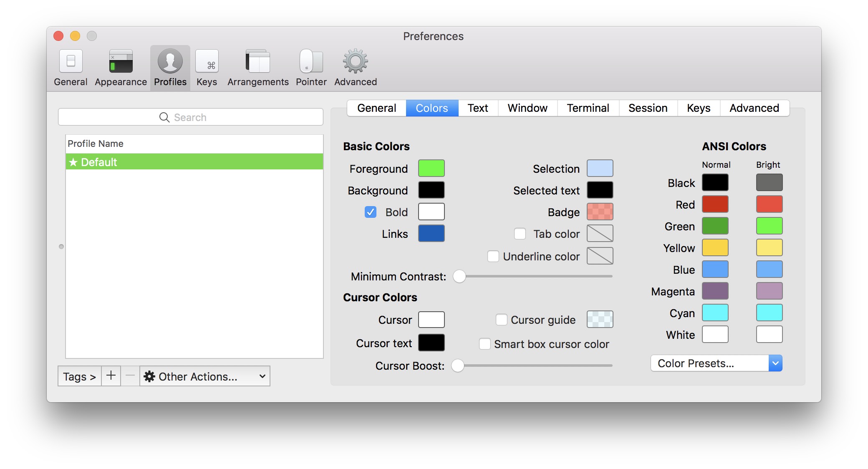The image size is (868, 469).
Task: Open the Appearance preferences icon
Action: point(121,62)
